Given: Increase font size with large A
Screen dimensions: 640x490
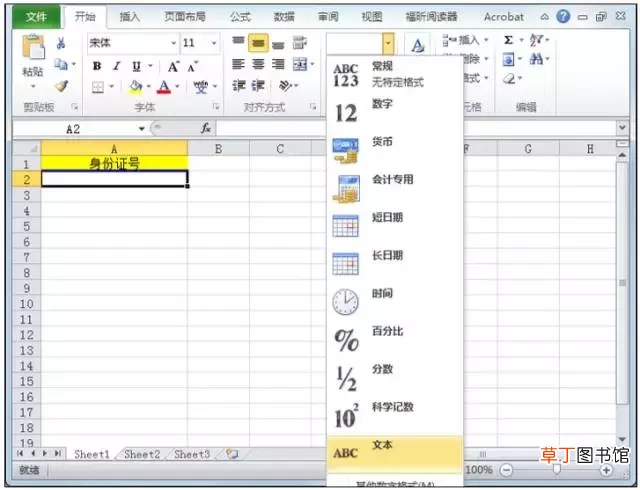Looking at the screenshot, I should tap(173, 67).
